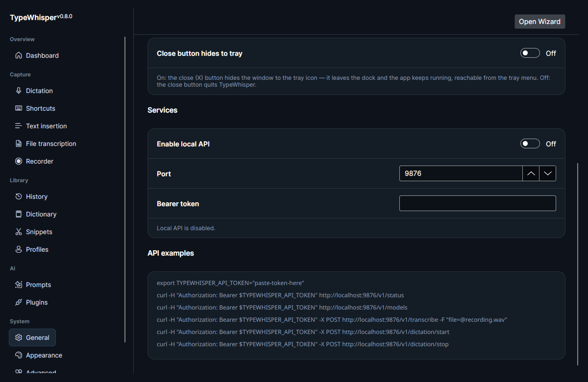
Task: Click the Text insertion lines icon
Action: [x=19, y=126]
